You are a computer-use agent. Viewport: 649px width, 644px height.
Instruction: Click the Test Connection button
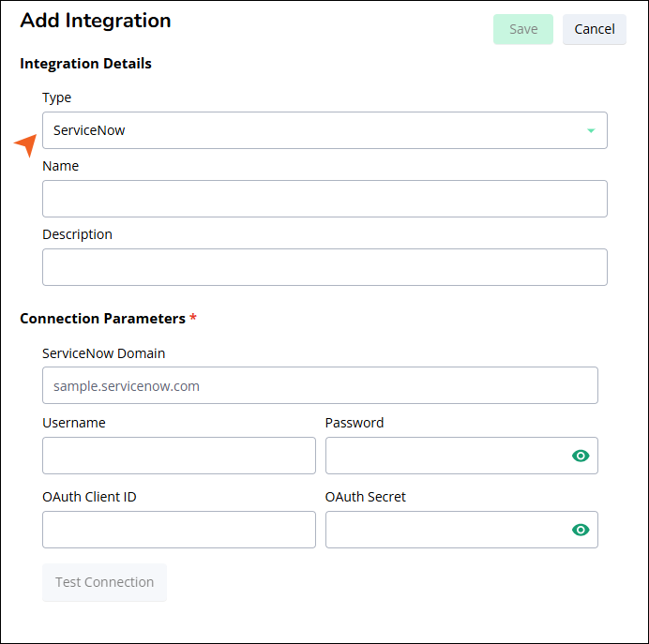pos(104,582)
